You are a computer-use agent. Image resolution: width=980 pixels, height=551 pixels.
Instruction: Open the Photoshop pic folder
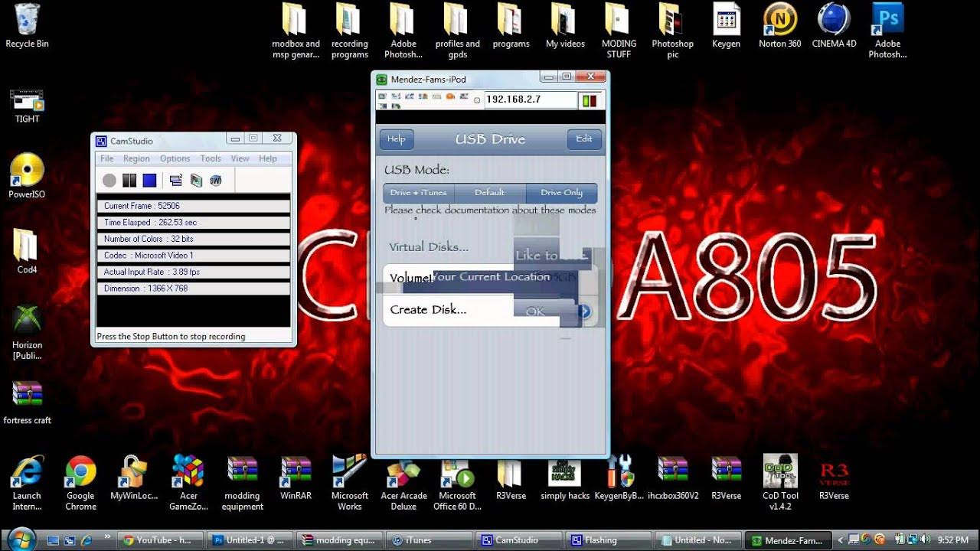(x=672, y=31)
